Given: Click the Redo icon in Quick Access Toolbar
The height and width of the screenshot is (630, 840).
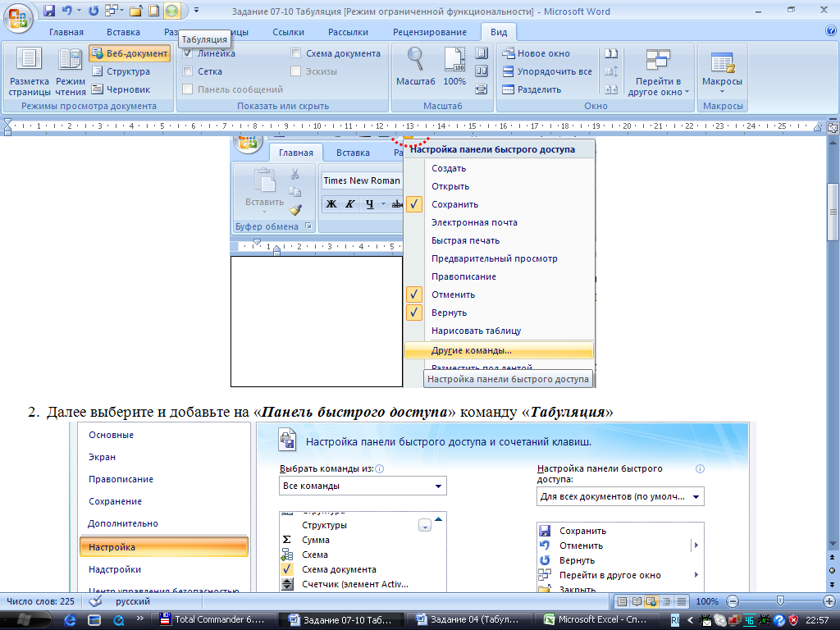Looking at the screenshot, I should pyautogui.click(x=94, y=10).
